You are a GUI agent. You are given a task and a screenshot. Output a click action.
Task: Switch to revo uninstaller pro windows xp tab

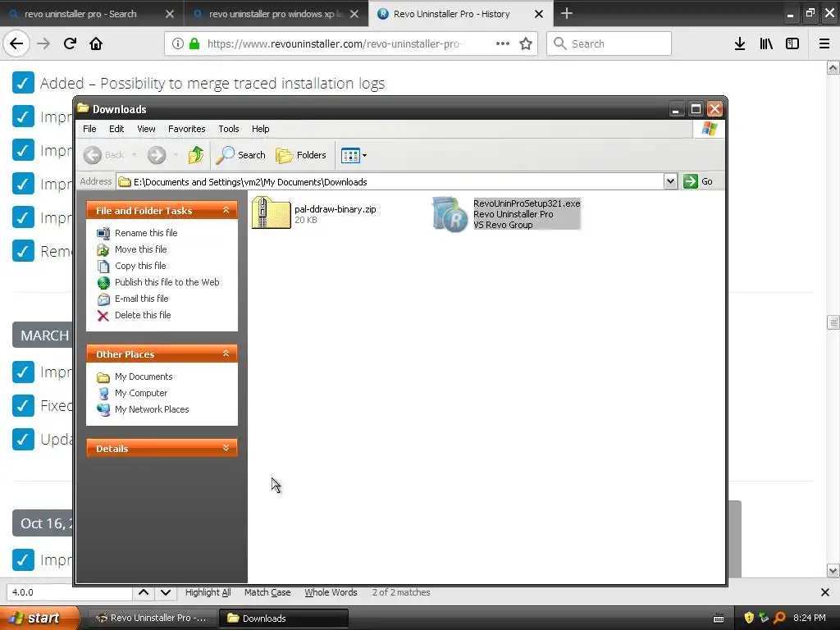[x=276, y=14]
